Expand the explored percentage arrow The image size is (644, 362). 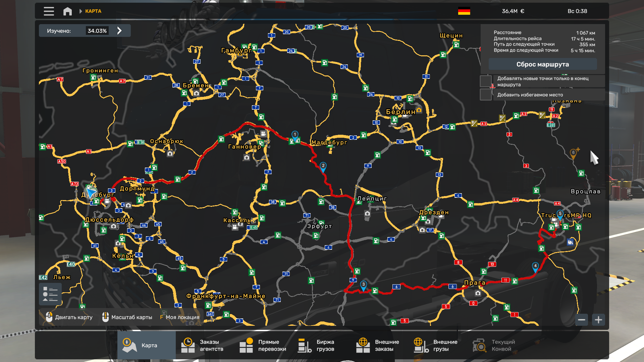119,31
